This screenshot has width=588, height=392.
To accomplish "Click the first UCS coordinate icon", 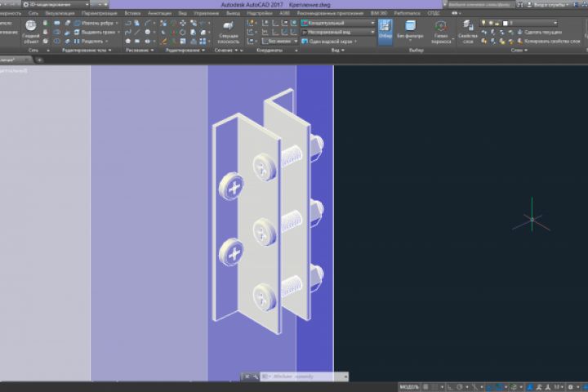I will (x=250, y=23).
